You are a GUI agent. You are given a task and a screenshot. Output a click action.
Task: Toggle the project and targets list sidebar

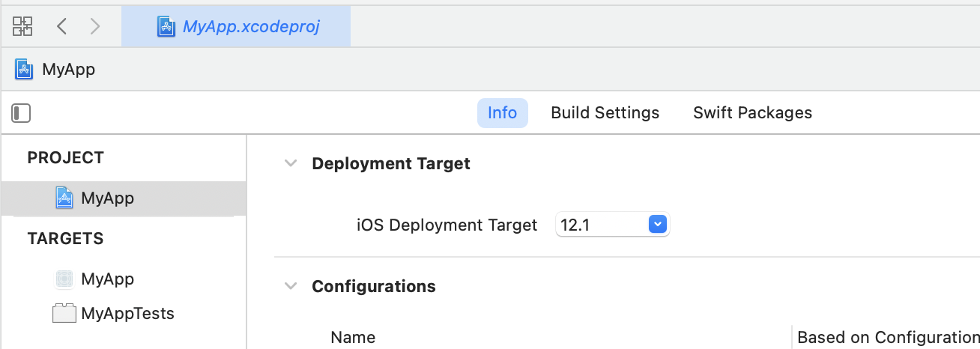point(21,113)
